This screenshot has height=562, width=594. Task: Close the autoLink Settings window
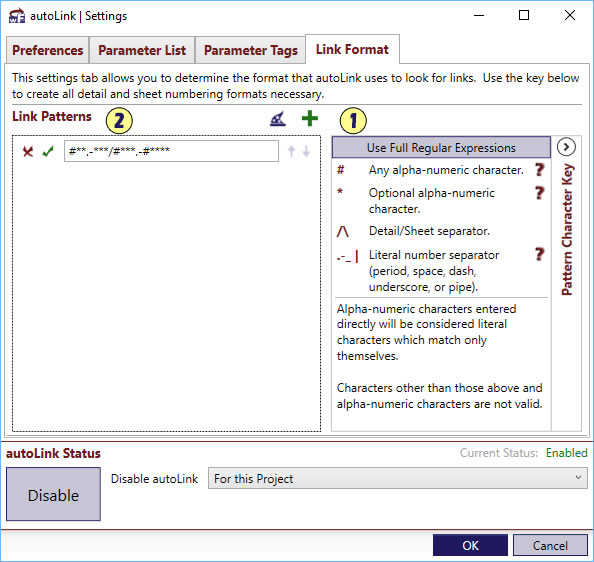tap(570, 16)
